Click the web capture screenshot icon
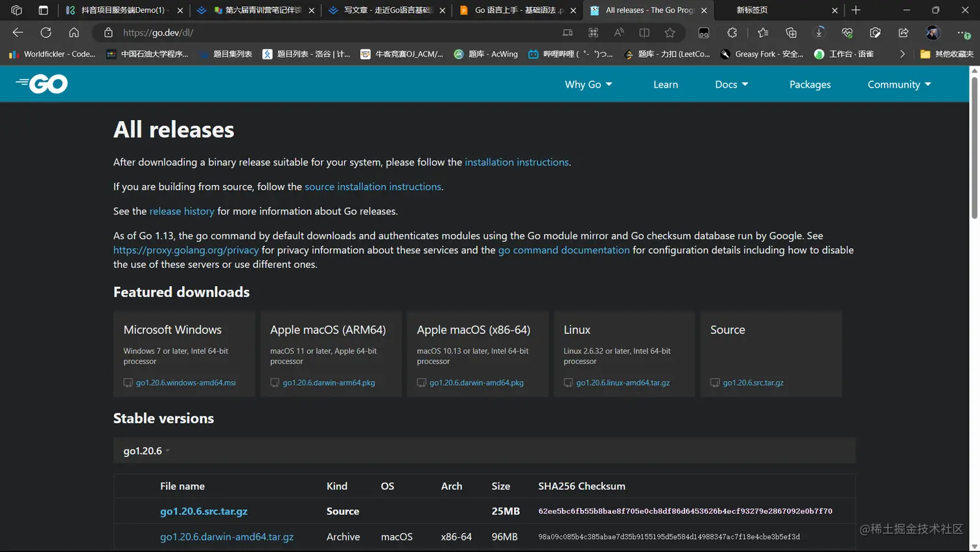Viewport: 980px width, 552px height. (875, 32)
